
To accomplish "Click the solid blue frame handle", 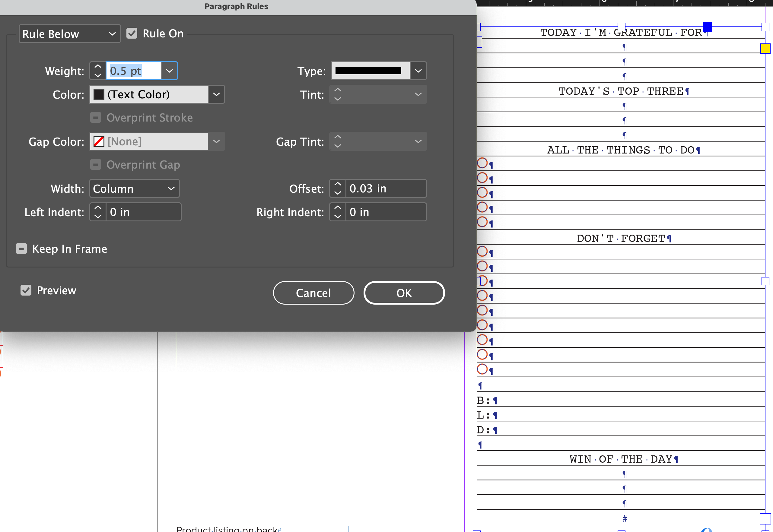I will coord(707,27).
